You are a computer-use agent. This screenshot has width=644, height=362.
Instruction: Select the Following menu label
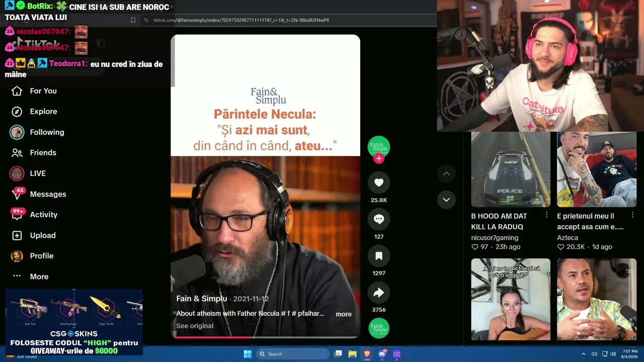click(x=47, y=132)
